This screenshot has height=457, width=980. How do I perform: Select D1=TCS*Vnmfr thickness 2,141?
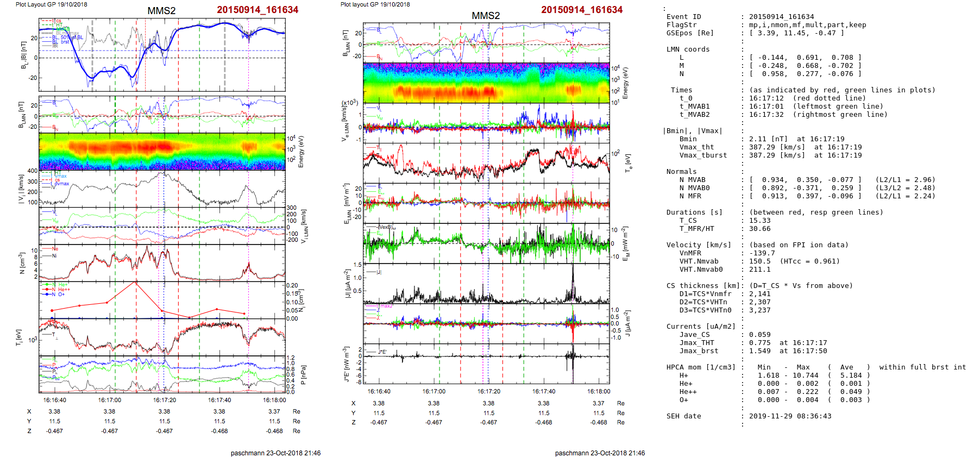coord(760,294)
